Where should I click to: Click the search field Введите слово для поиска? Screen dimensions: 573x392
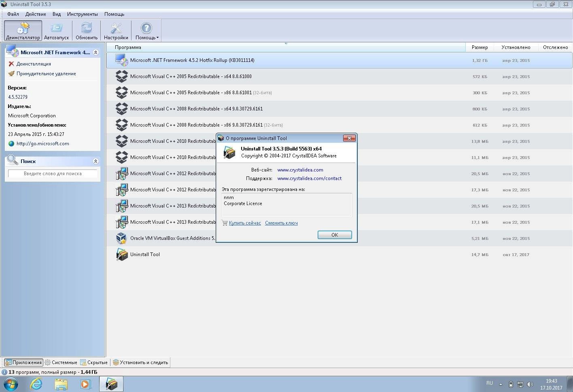click(x=53, y=174)
